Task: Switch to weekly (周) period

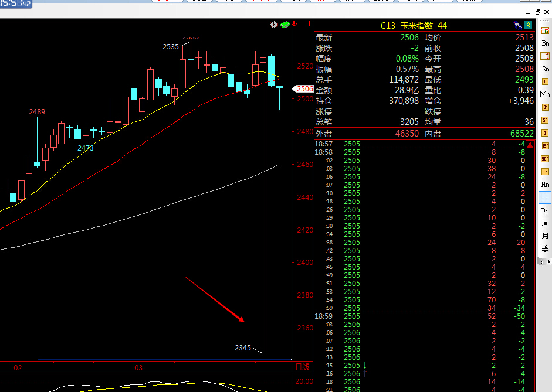Action: click(x=545, y=223)
